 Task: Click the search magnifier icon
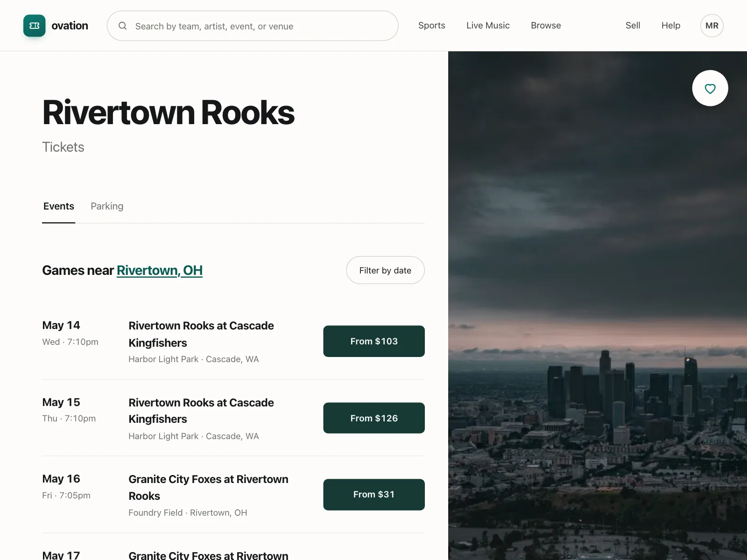123,26
